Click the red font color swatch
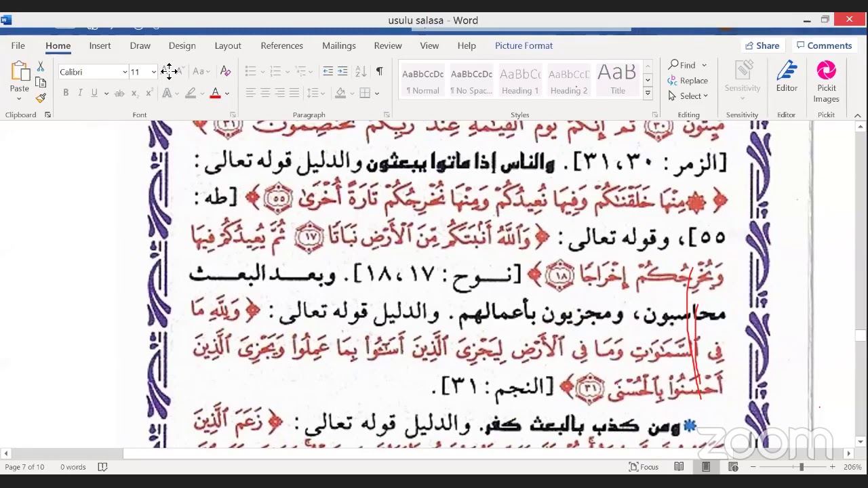This screenshot has height=488, width=868. (x=215, y=94)
